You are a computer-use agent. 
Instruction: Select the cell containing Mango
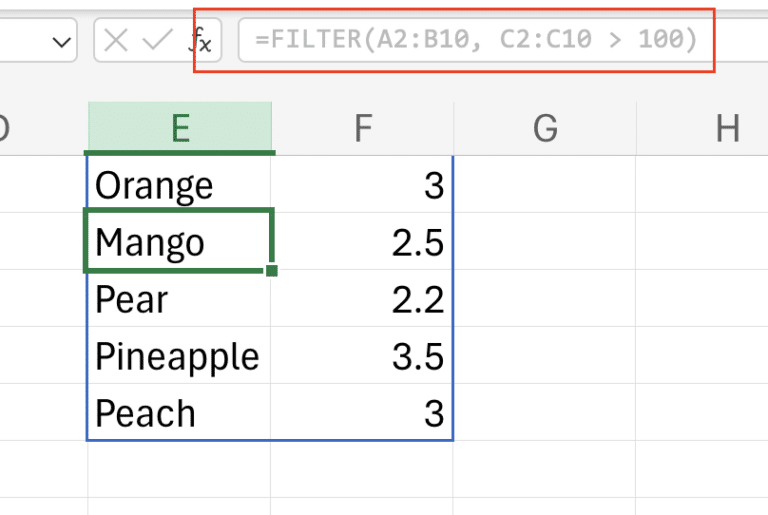[179, 241]
